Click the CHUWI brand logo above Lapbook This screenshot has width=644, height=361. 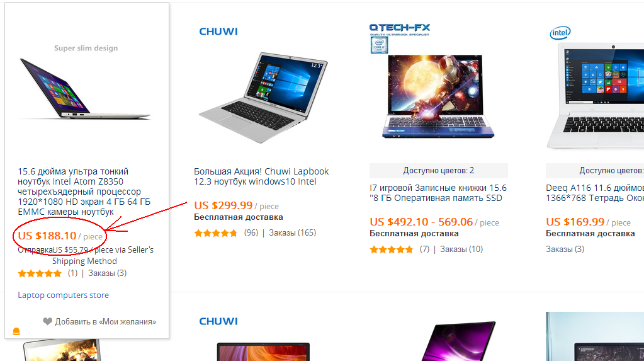pos(218,32)
